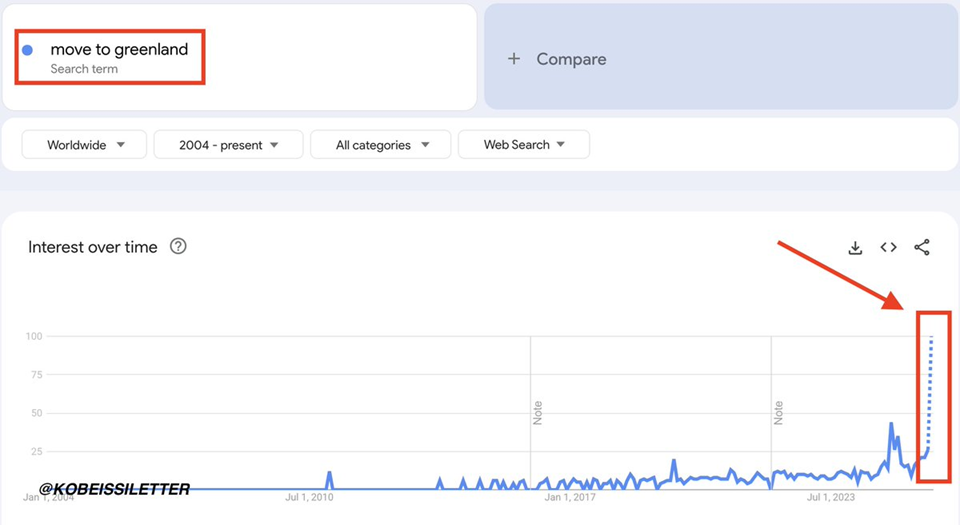
Task: Edit the "move to greenland" search term
Action: pos(119,49)
